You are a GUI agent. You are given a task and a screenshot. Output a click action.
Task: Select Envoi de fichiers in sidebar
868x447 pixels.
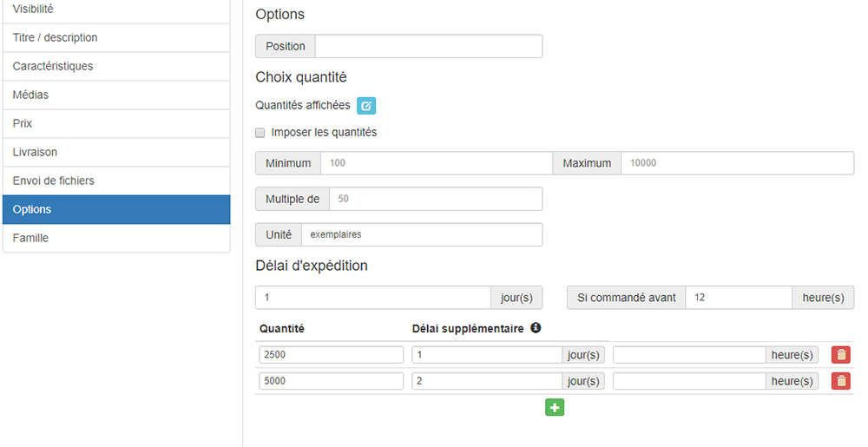coord(116,181)
